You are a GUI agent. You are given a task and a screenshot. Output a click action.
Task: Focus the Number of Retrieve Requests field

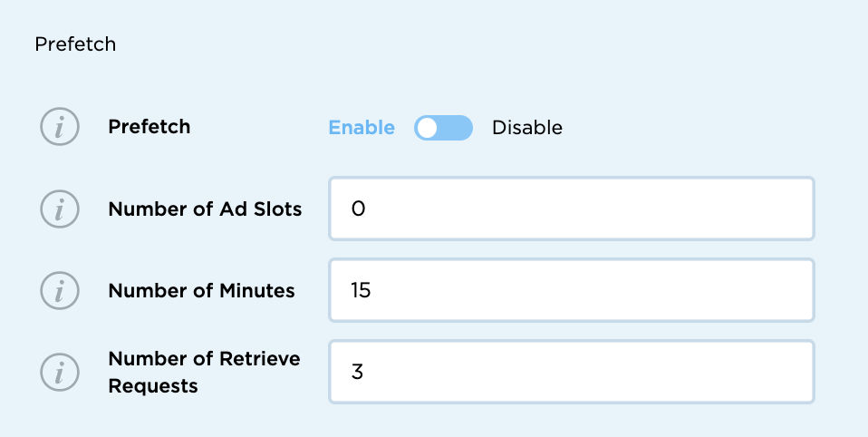pyautogui.click(x=571, y=372)
